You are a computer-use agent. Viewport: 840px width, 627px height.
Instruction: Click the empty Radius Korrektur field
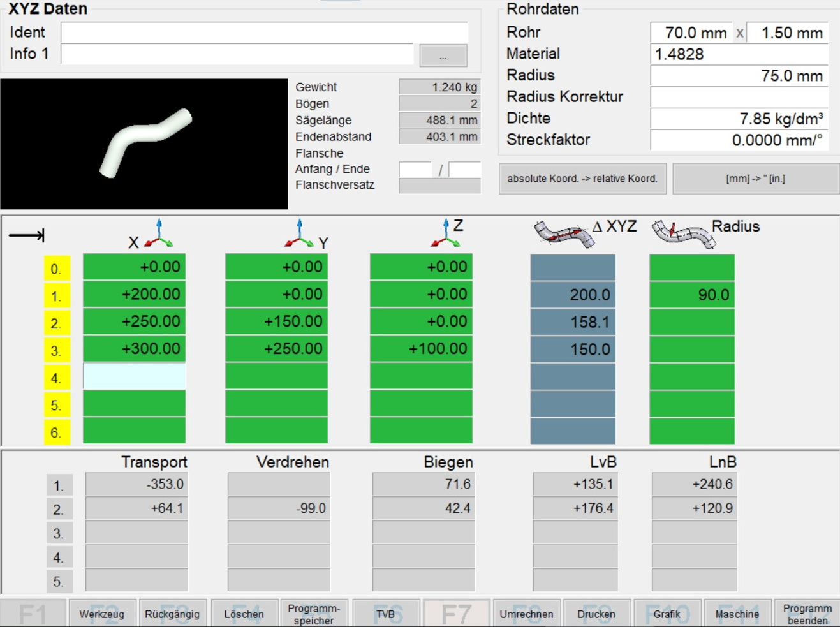coord(739,97)
